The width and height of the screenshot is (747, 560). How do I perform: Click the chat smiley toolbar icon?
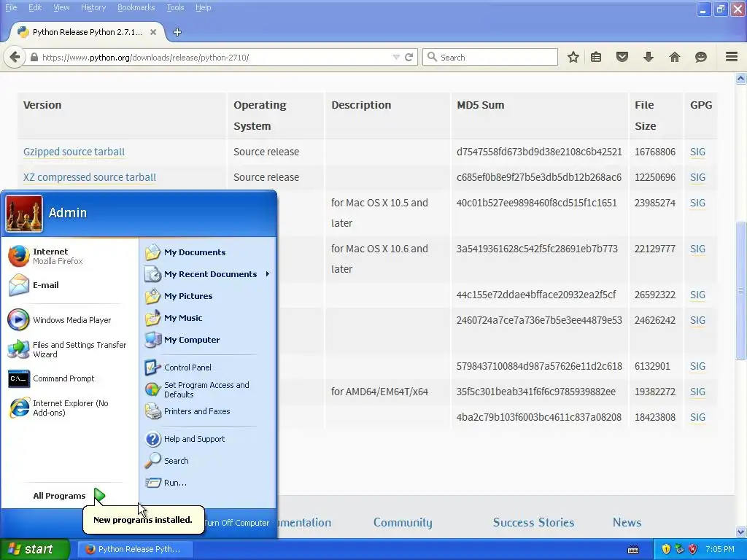[701, 57]
